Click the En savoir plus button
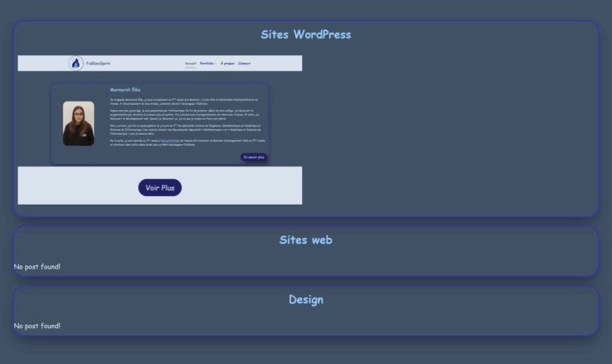 tap(253, 158)
